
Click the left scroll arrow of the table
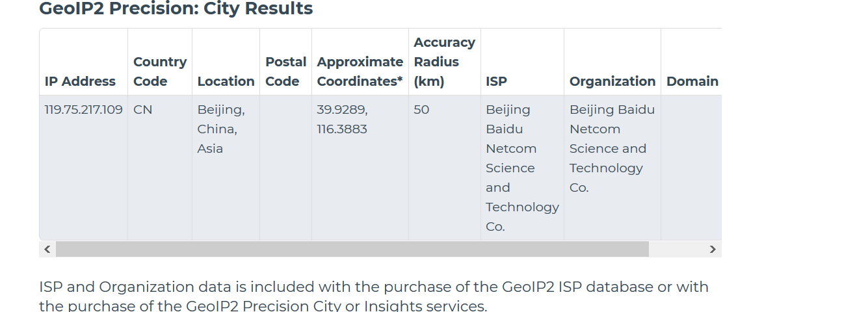(x=47, y=249)
